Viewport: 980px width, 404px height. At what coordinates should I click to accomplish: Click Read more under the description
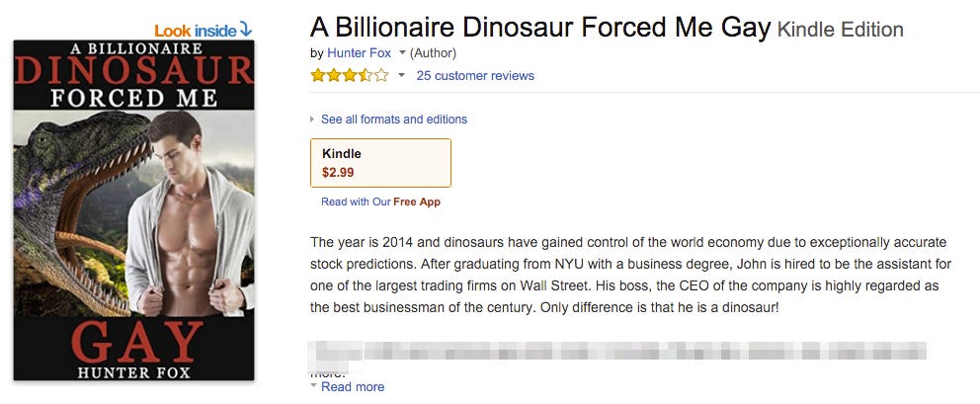click(353, 386)
